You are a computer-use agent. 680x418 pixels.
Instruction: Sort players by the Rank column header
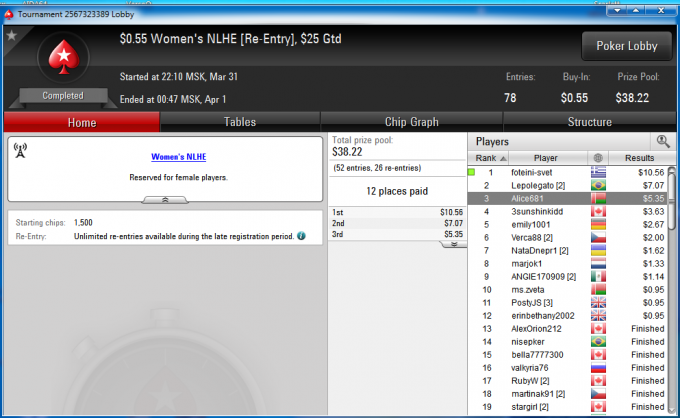(x=488, y=158)
